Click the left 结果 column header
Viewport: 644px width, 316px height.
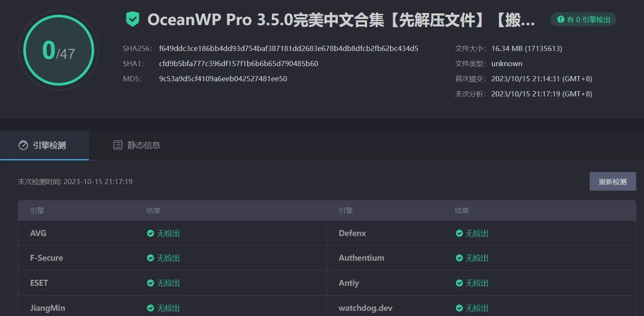[x=153, y=211]
